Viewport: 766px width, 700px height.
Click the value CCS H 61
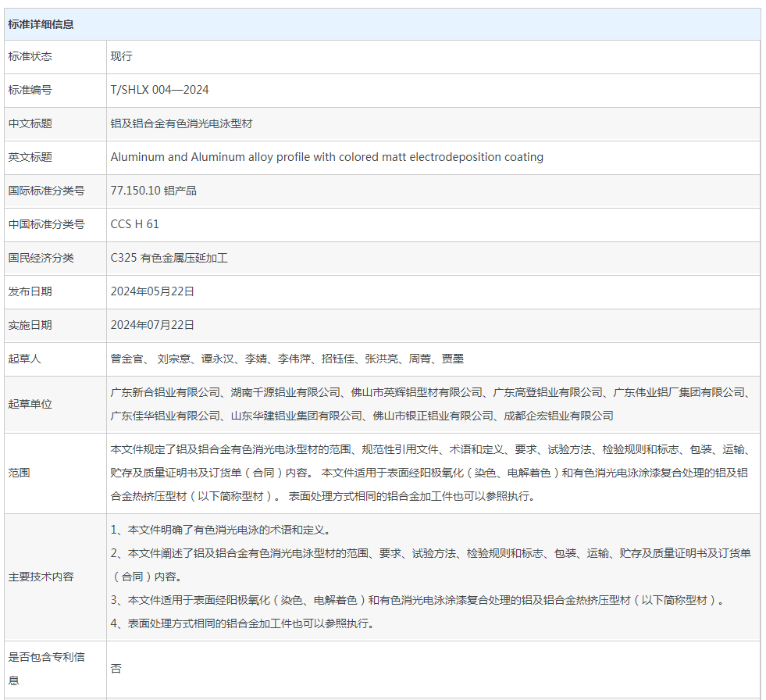(x=134, y=224)
